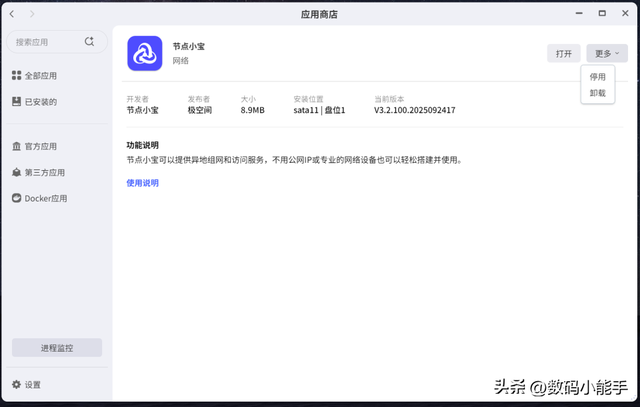Click the 已安装的 save icon
640x407 pixels.
coord(16,101)
